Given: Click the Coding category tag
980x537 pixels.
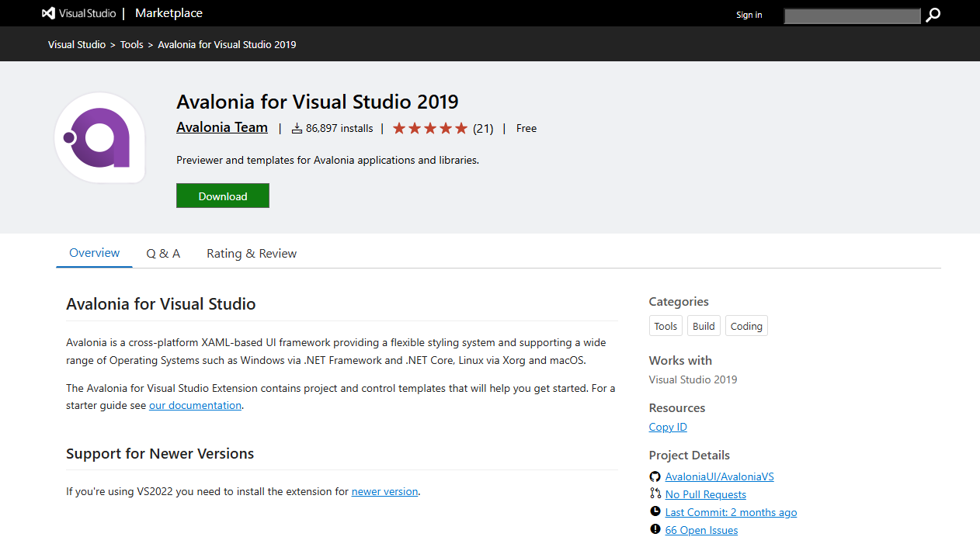Looking at the screenshot, I should point(746,326).
